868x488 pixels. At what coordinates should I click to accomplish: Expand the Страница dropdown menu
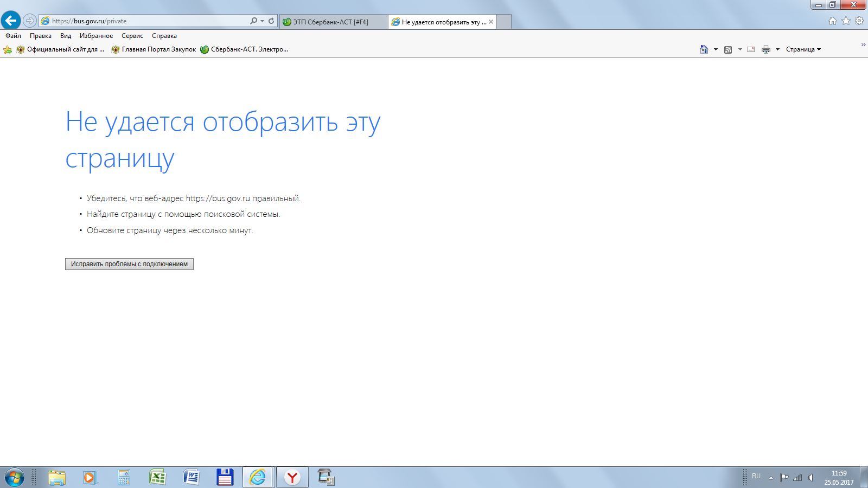pyautogui.click(x=803, y=49)
